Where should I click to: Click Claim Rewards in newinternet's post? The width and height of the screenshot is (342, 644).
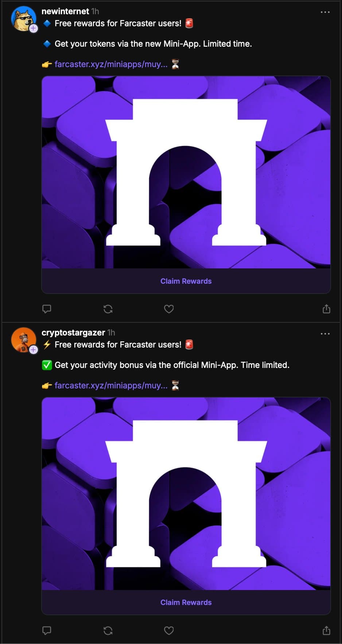[x=186, y=281]
